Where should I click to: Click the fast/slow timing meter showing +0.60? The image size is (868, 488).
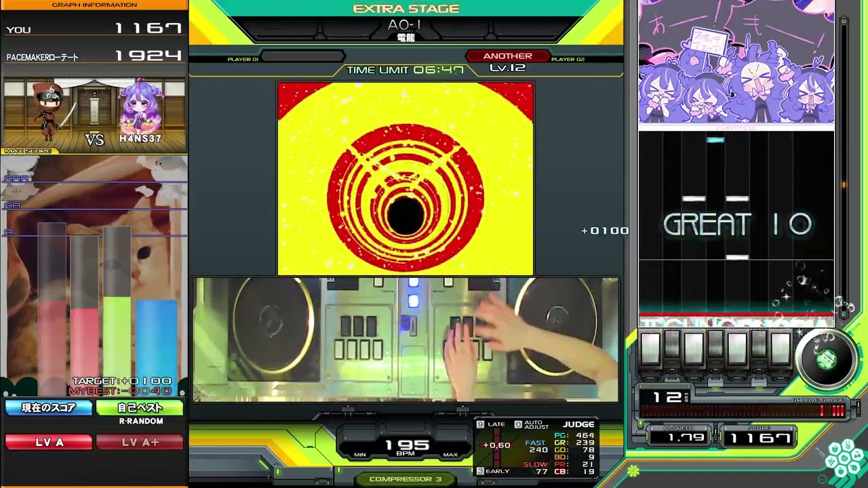click(496, 446)
